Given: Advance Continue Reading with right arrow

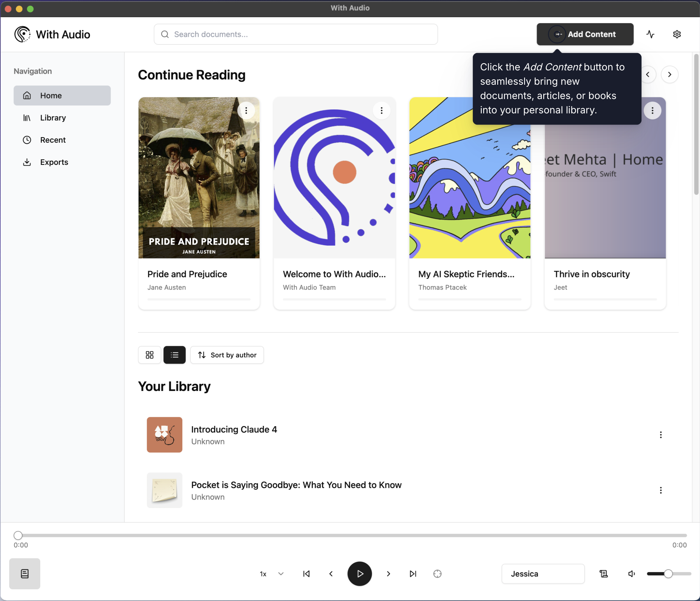Looking at the screenshot, I should tap(670, 74).
